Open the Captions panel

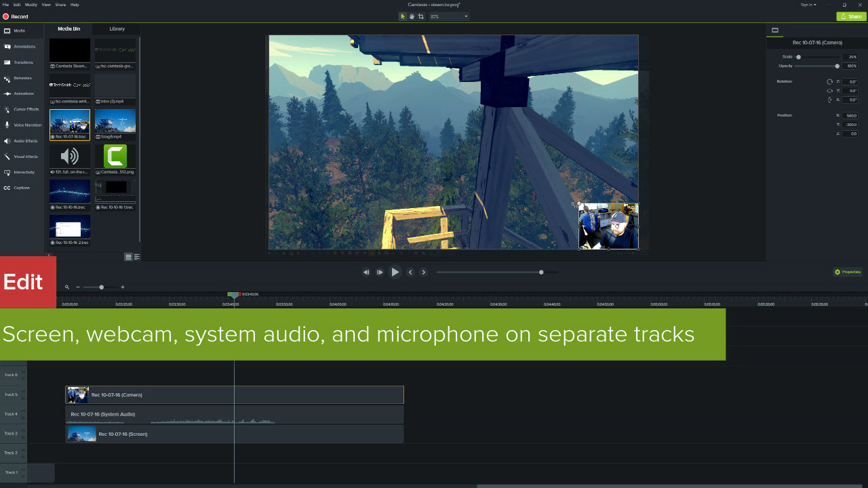pos(20,188)
